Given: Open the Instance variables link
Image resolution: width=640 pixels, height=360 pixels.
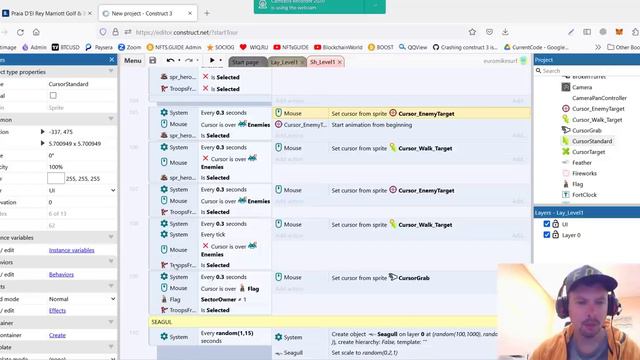Looking at the screenshot, I should (x=71, y=250).
